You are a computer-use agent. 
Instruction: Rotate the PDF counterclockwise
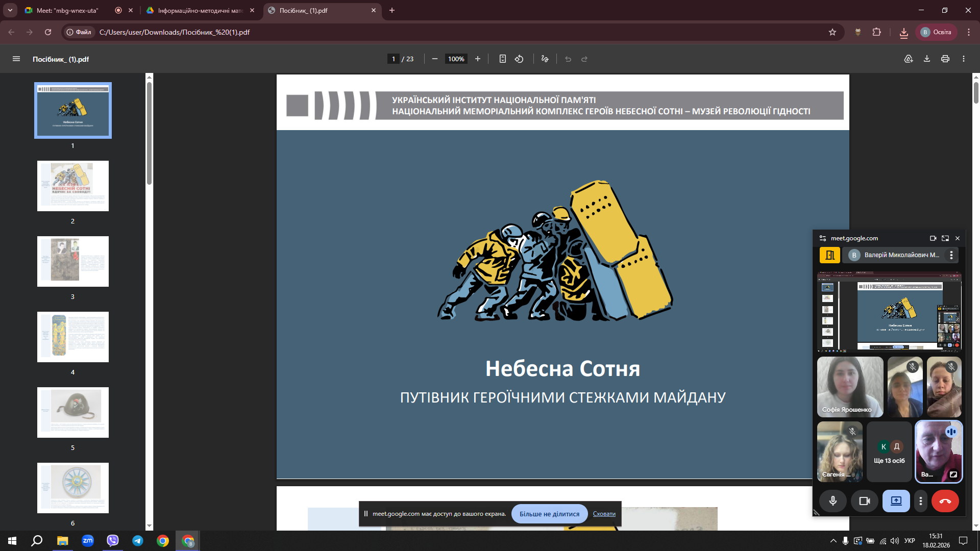click(x=519, y=59)
